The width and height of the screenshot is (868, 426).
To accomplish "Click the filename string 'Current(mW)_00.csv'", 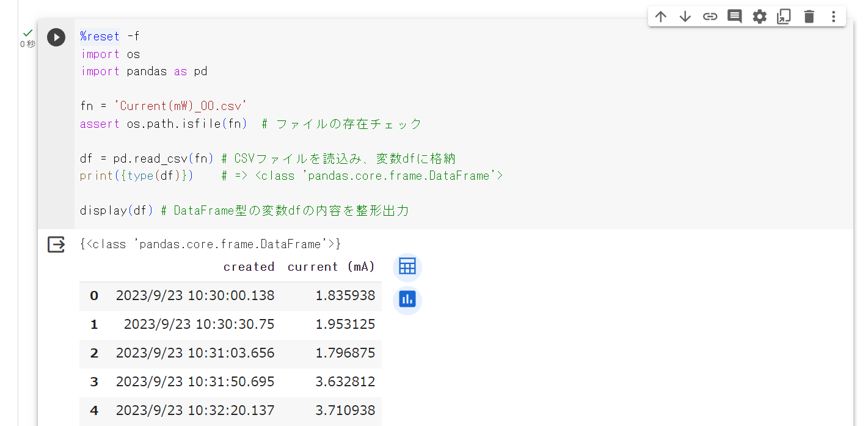I will 180,106.
